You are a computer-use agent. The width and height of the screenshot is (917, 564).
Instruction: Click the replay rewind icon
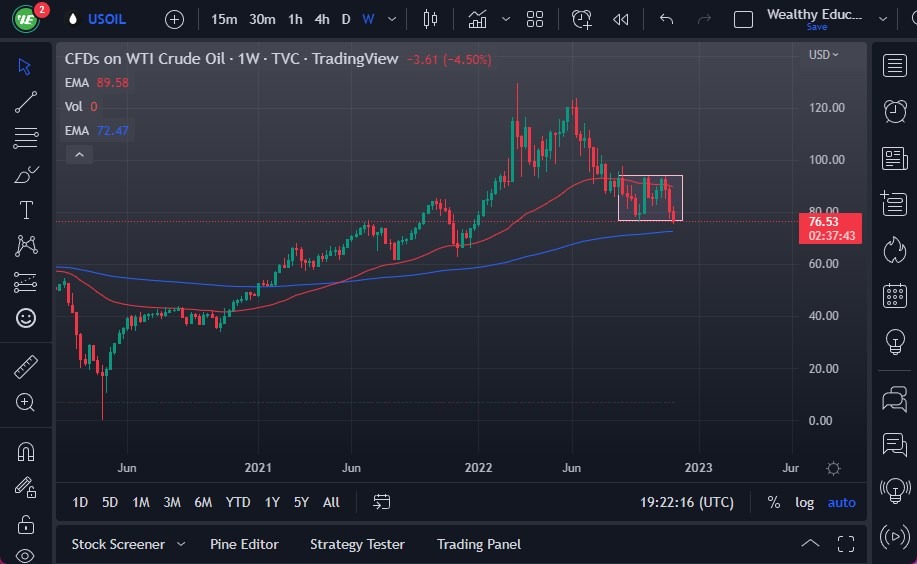[621, 19]
